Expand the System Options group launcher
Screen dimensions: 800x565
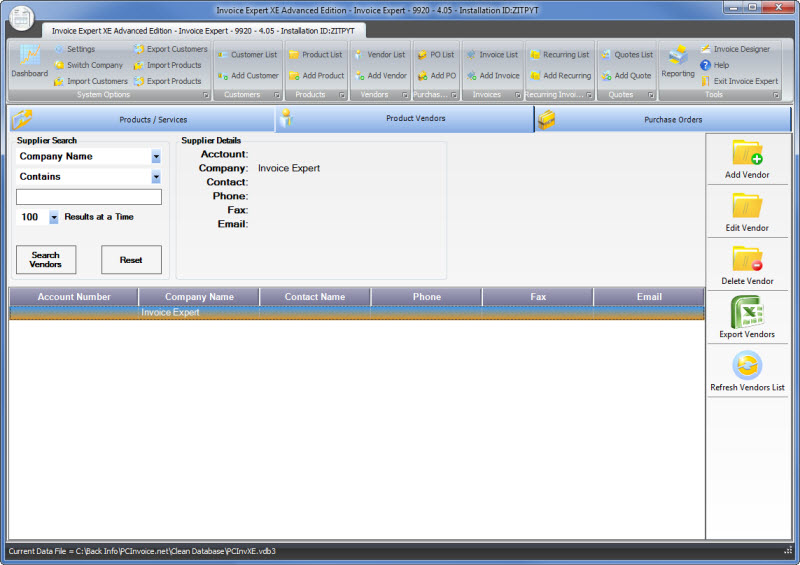point(206,95)
